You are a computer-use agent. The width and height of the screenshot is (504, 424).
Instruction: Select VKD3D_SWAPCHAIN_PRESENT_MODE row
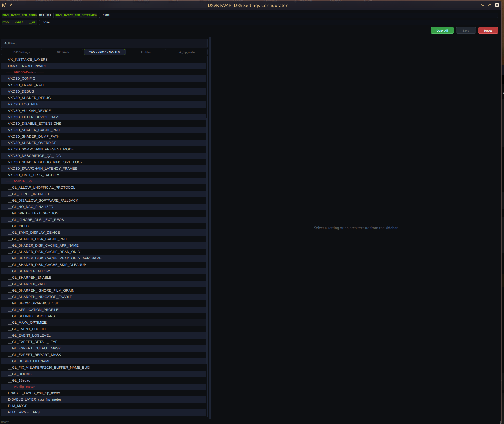click(x=104, y=149)
